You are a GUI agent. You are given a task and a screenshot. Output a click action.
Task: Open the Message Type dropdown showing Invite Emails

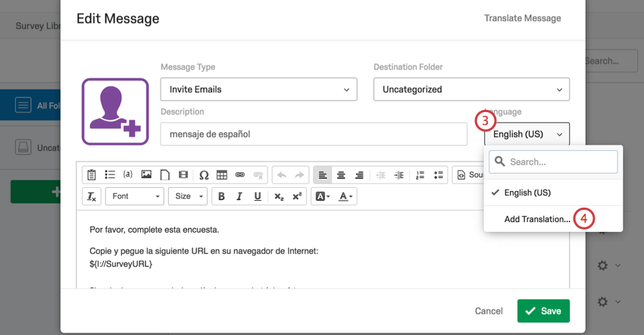(x=259, y=89)
